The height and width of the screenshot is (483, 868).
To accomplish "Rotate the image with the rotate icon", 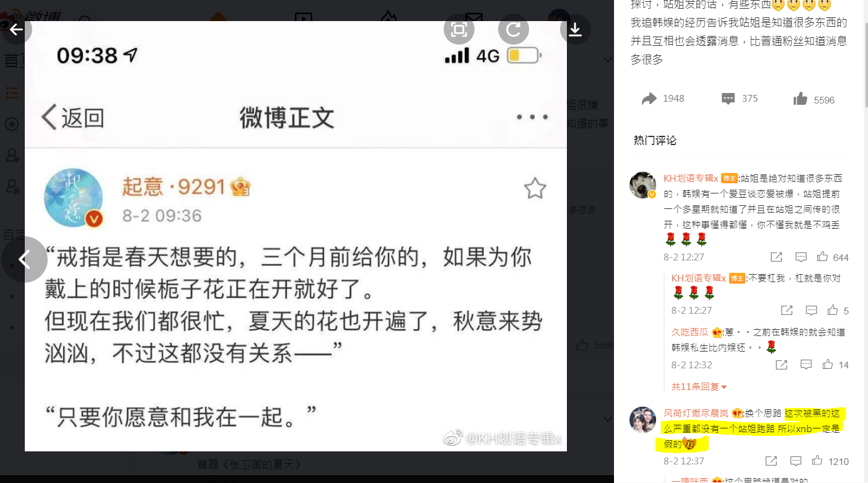I will pos(514,29).
